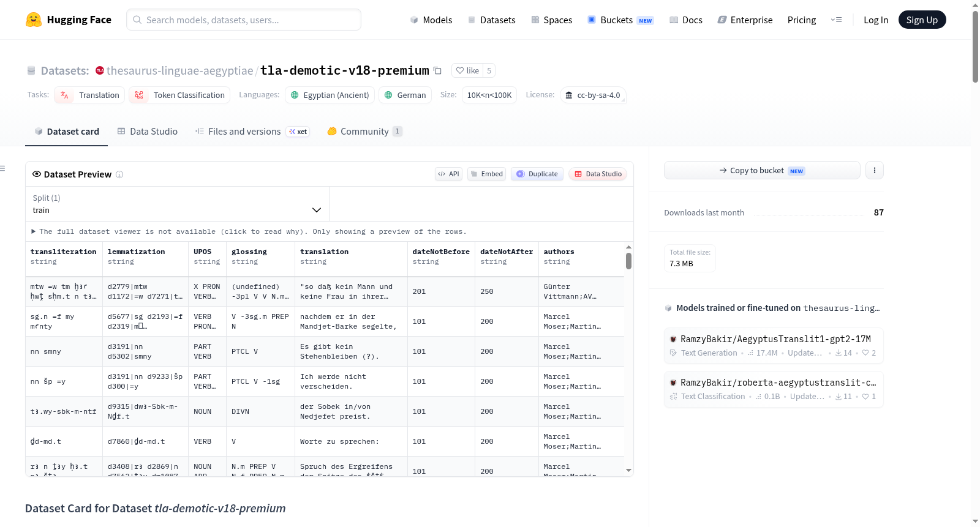The image size is (980, 527).
Task: Click the glossing column header
Action: (261, 256)
